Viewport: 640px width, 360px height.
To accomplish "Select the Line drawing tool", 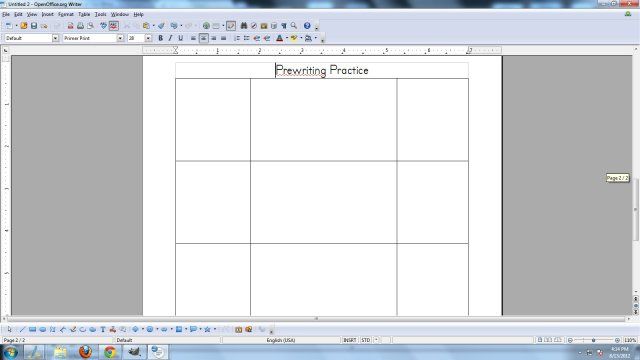I will [x=22, y=329].
